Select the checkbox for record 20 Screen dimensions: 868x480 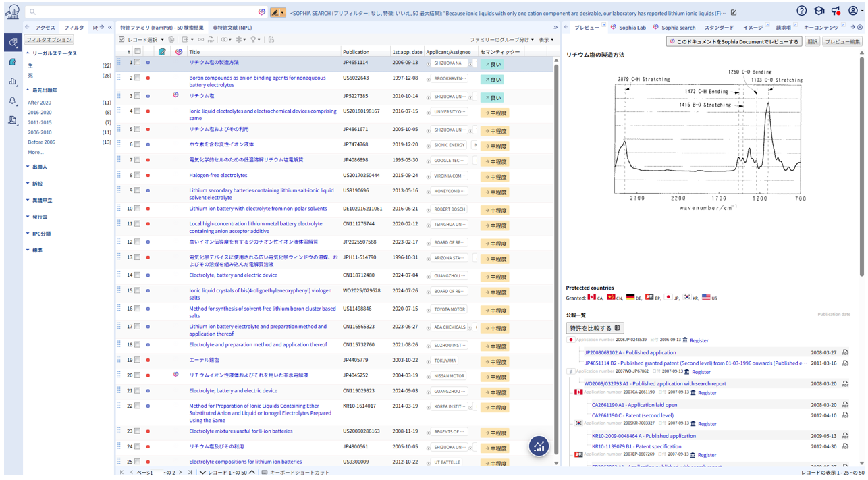[138, 375]
